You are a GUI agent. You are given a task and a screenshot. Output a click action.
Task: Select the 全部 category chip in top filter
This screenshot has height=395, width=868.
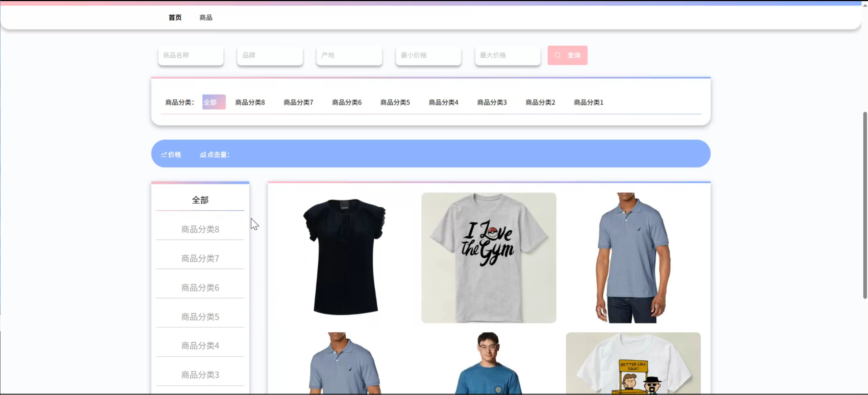(214, 102)
